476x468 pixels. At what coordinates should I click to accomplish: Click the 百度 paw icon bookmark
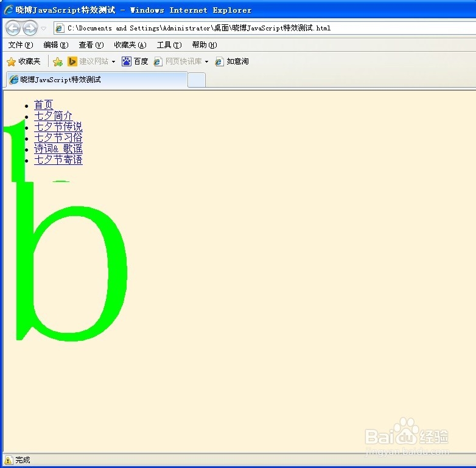click(x=126, y=61)
